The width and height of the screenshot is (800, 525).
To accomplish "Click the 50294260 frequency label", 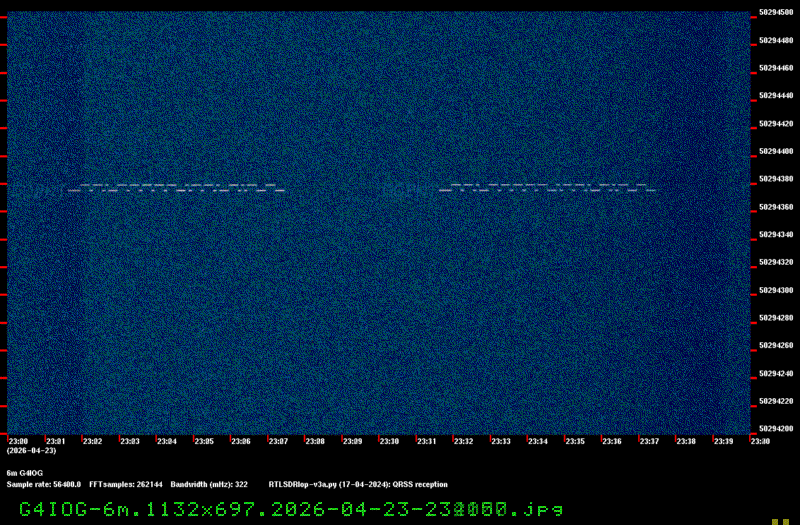I will (776, 345).
